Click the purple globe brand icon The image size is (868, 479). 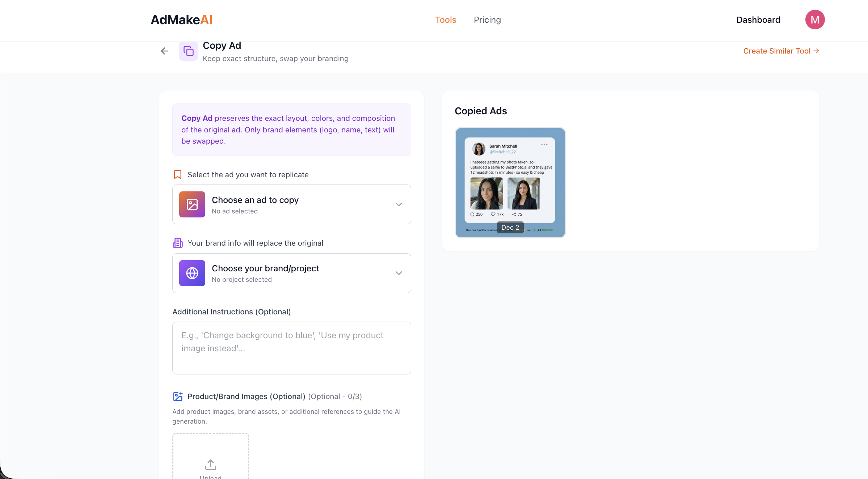(192, 273)
